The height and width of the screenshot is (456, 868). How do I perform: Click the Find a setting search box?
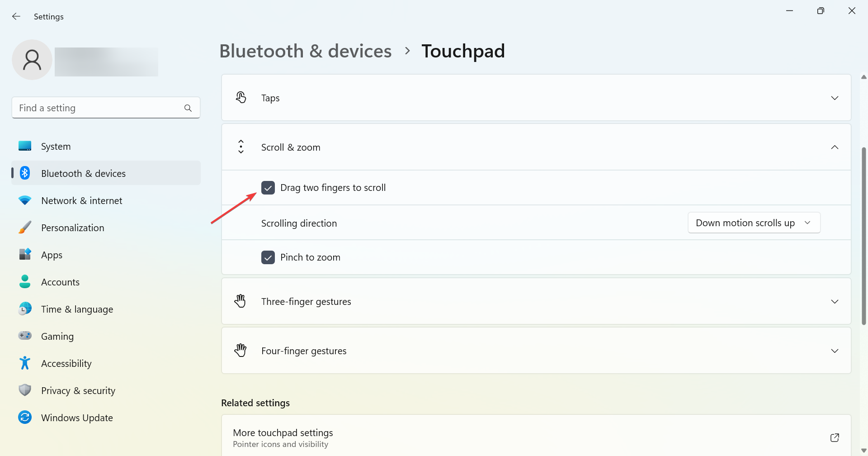pyautogui.click(x=99, y=108)
